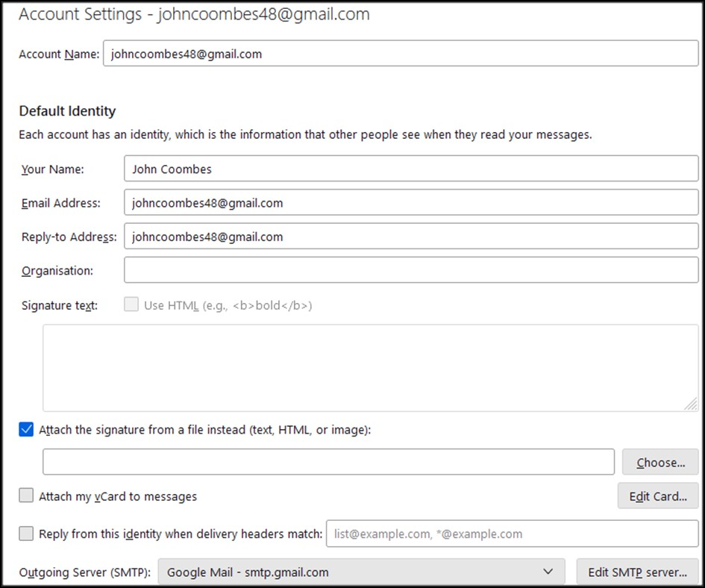Enable the Use HTML checkbox
The width and height of the screenshot is (705, 588).
pos(131,304)
